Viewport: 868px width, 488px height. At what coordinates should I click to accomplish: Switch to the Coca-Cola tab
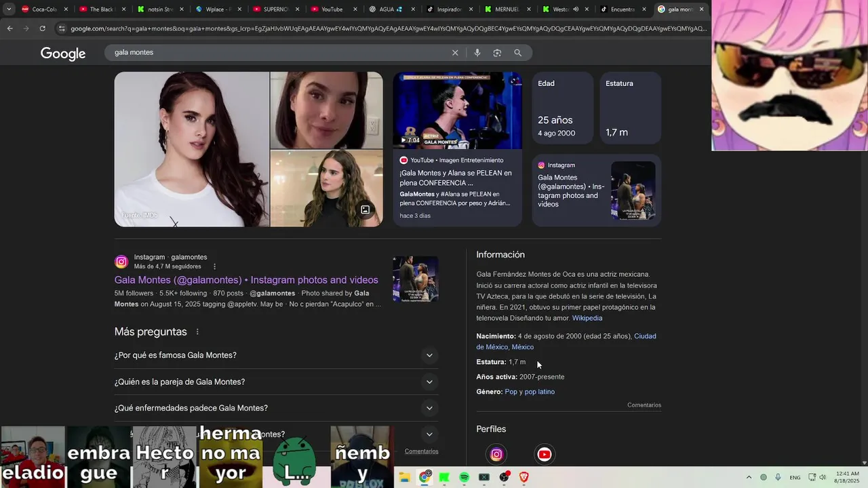[x=45, y=9]
